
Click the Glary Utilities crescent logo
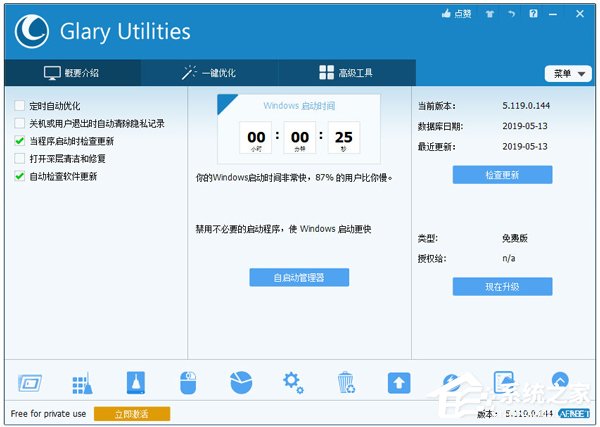(32, 31)
